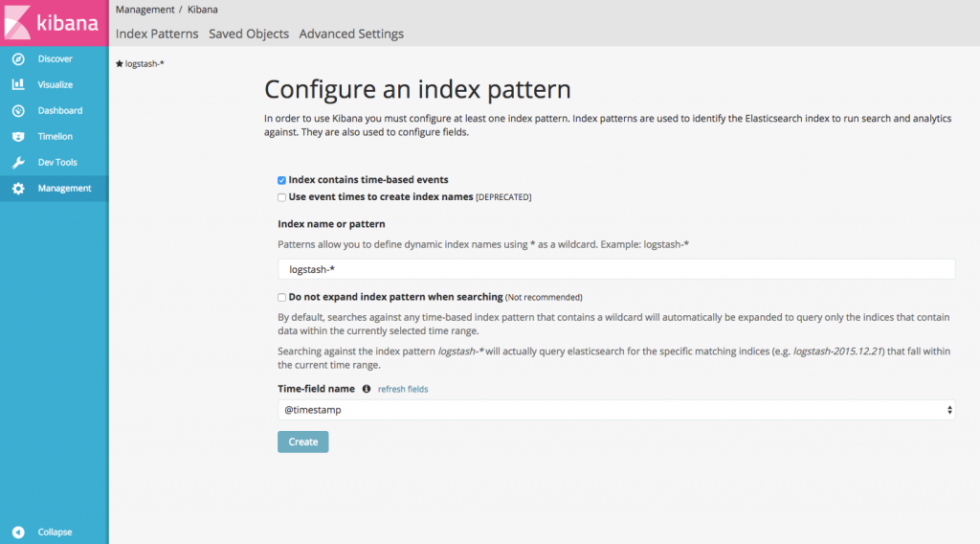Click the index name pattern input field
This screenshot has width=980, height=544.
coord(616,269)
